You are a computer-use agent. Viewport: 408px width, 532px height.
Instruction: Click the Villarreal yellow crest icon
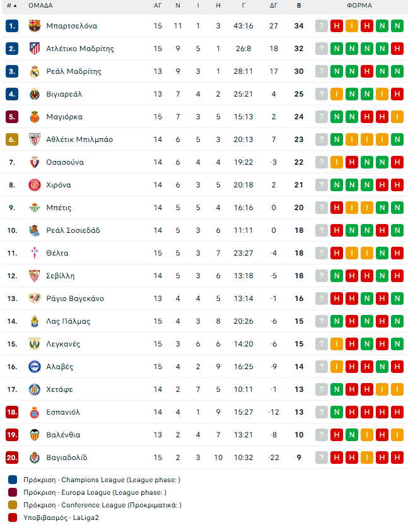coord(34,94)
